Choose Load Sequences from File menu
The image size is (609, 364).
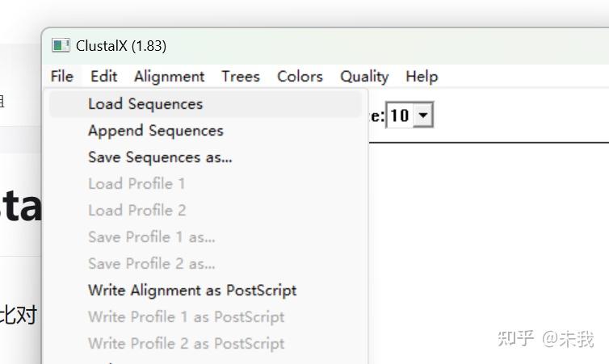145,104
